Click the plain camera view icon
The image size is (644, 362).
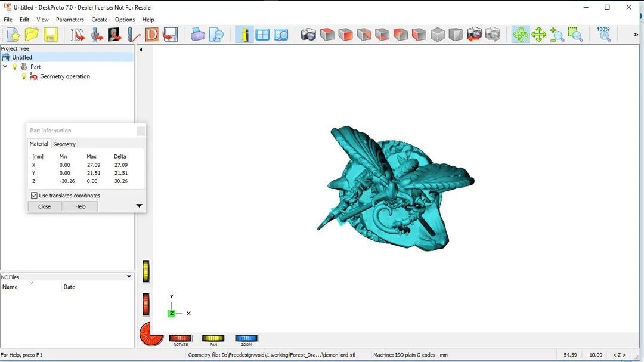[x=308, y=35]
